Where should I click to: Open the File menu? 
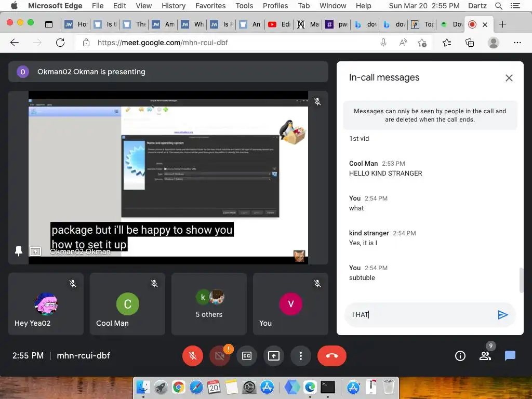[98, 6]
